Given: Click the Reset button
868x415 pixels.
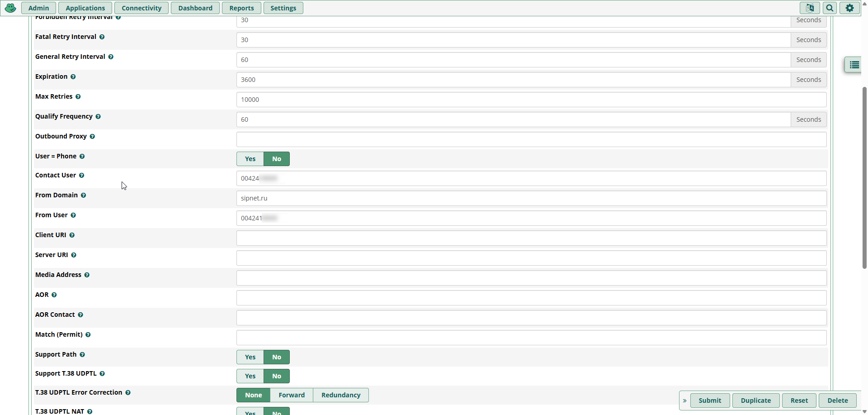Looking at the screenshot, I should pos(799,401).
